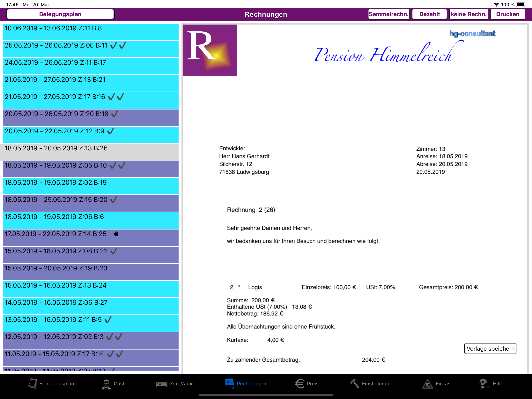Select booking 25.05.2019 - 26.05.2019 Z:05 B:11

[91, 49]
